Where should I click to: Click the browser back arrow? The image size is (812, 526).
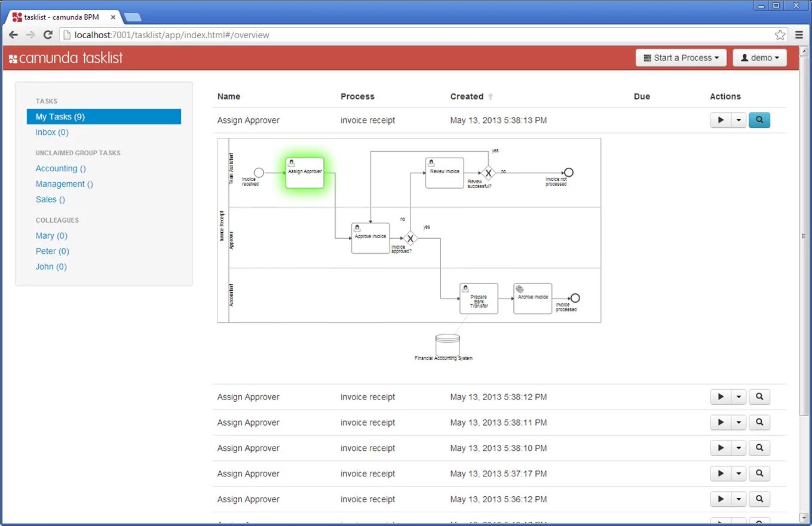(x=13, y=35)
